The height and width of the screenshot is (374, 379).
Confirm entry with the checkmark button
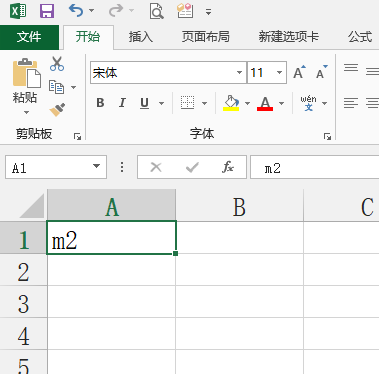click(x=192, y=167)
